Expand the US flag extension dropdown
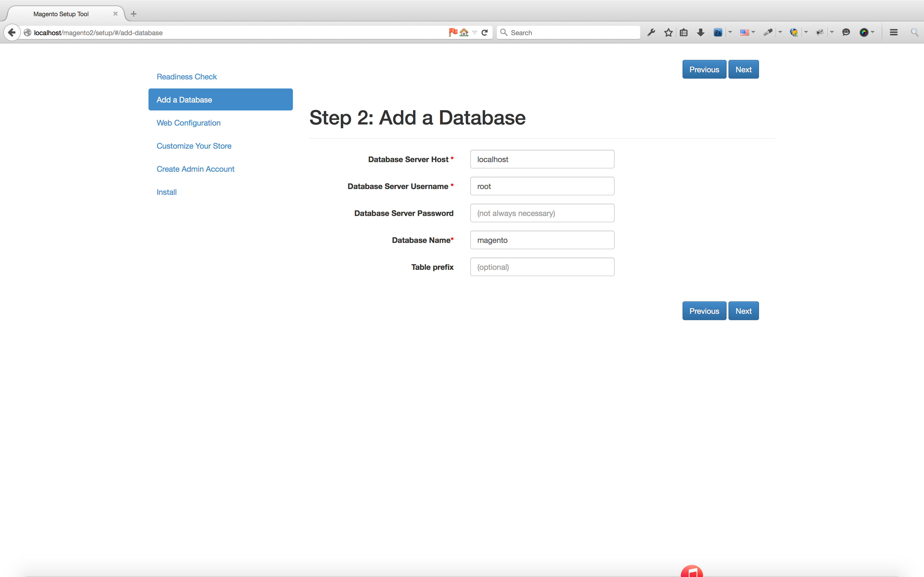Image resolution: width=924 pixels, height=577 pixels. pos(753,32)
